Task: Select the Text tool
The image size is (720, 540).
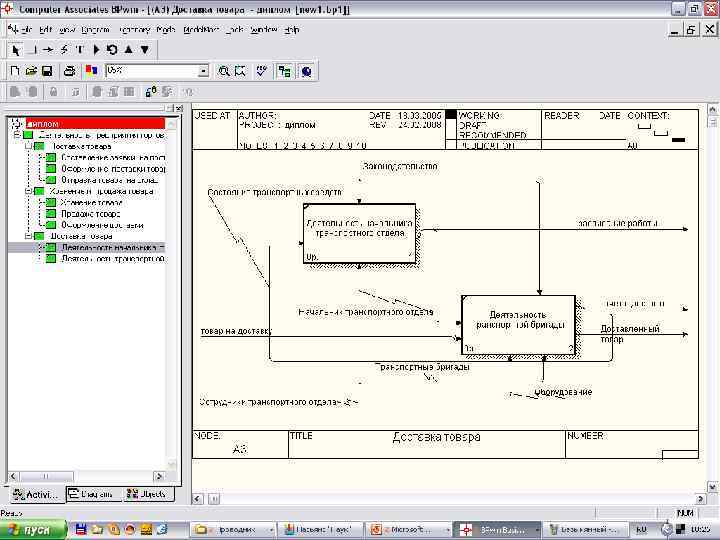Action: coord(80,49)
